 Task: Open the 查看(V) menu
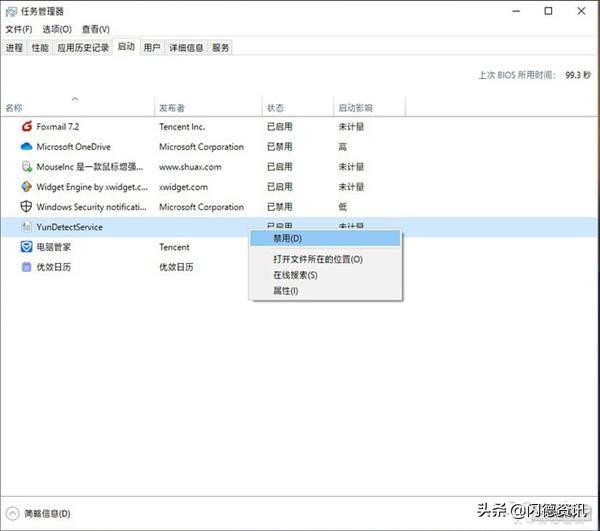(96, 29)
